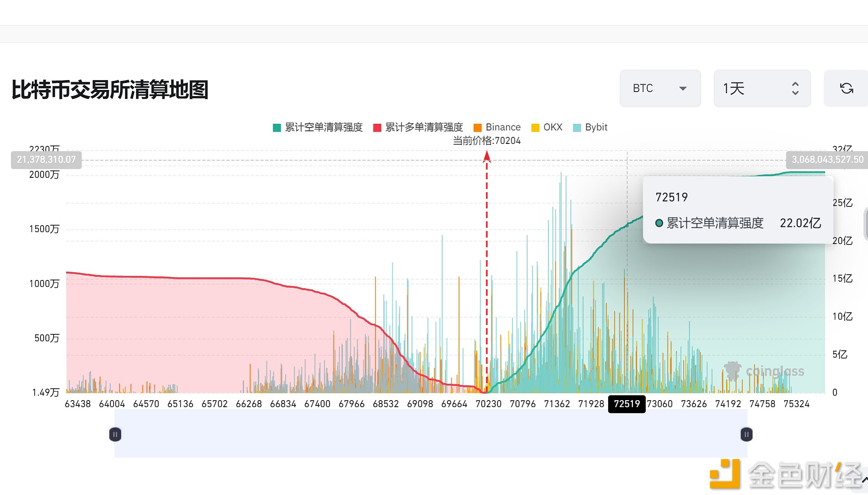The width and height of the screenshot is (868, 495).
Task: Click left axis label 2000万
Action: point(44,175)
